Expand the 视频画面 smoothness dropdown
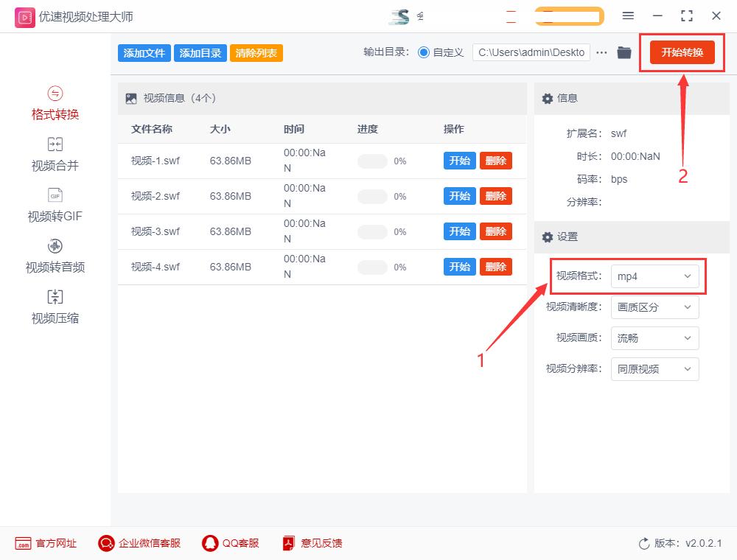The width and height of the screenshot is (737, 560). (654, 338)
